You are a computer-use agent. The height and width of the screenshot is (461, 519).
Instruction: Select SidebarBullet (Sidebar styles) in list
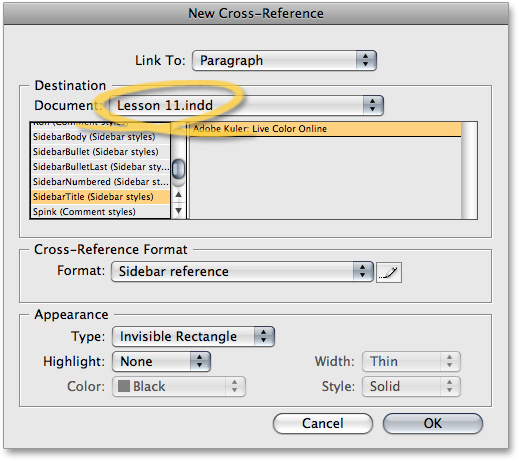100,152
